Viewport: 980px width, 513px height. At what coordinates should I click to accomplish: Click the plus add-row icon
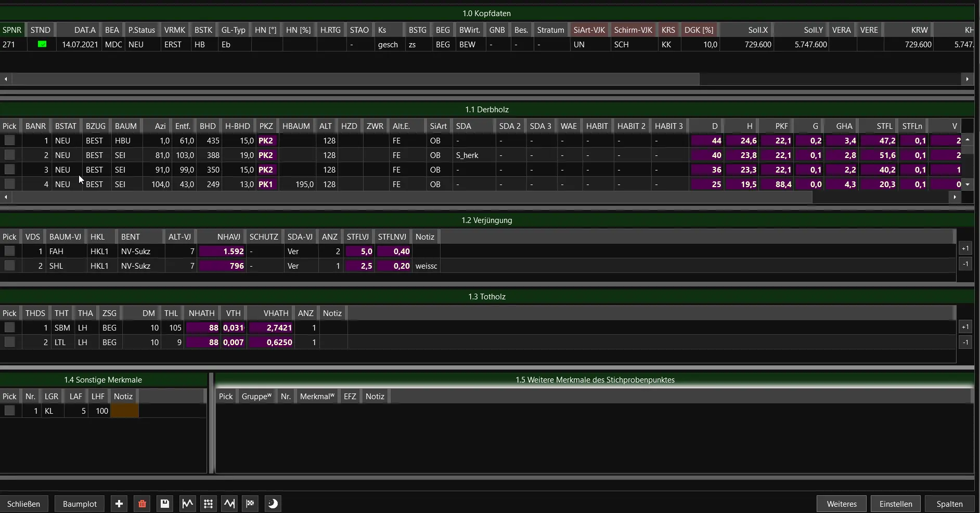pos(119,504)
